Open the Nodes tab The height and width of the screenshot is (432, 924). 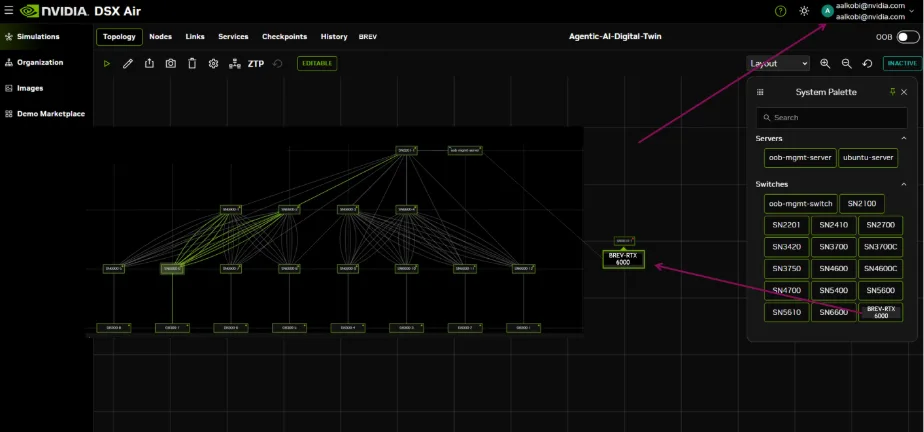(x=160, y=37)
